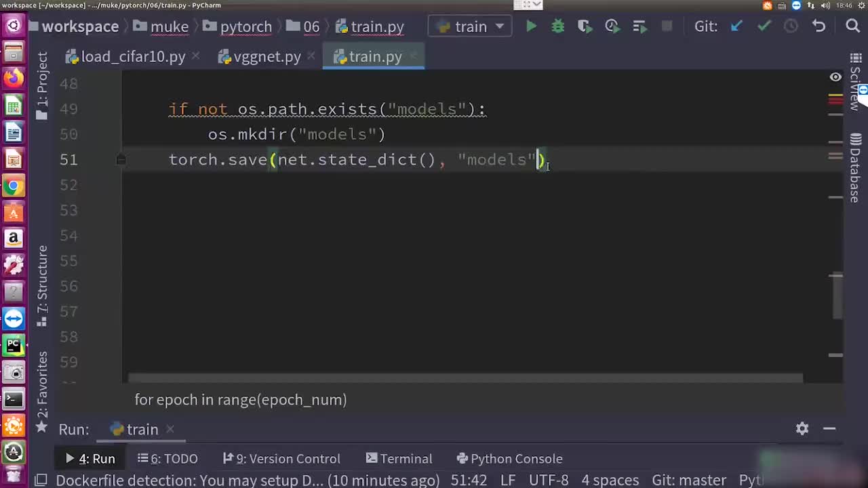The width and height of the screenshot is (868, 488).
Task: Click the for epoch in range breadcrumb
Action: coord(241,400)
